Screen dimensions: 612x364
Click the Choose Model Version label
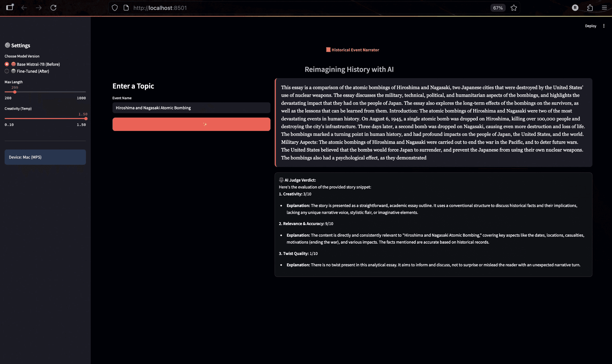[22, 56]
